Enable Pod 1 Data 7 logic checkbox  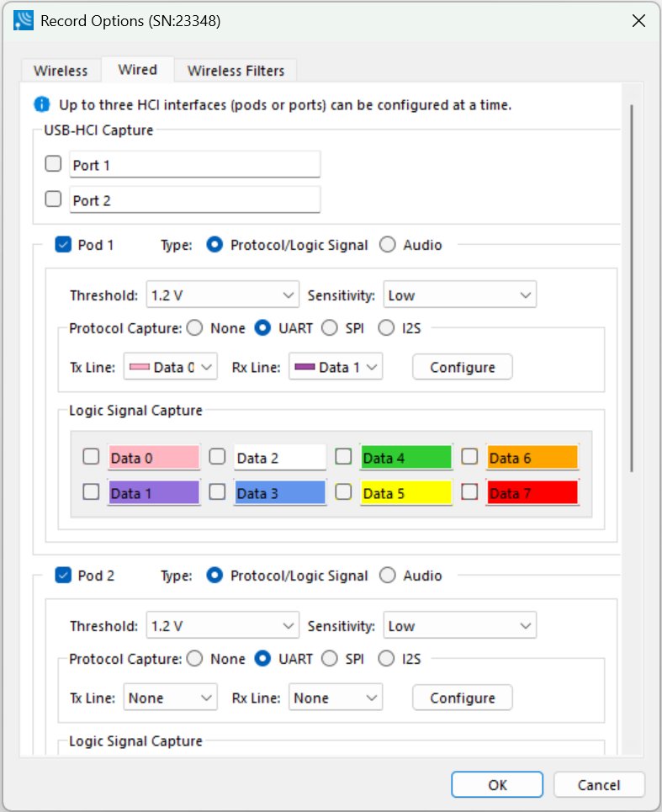(x=470, y=492)
